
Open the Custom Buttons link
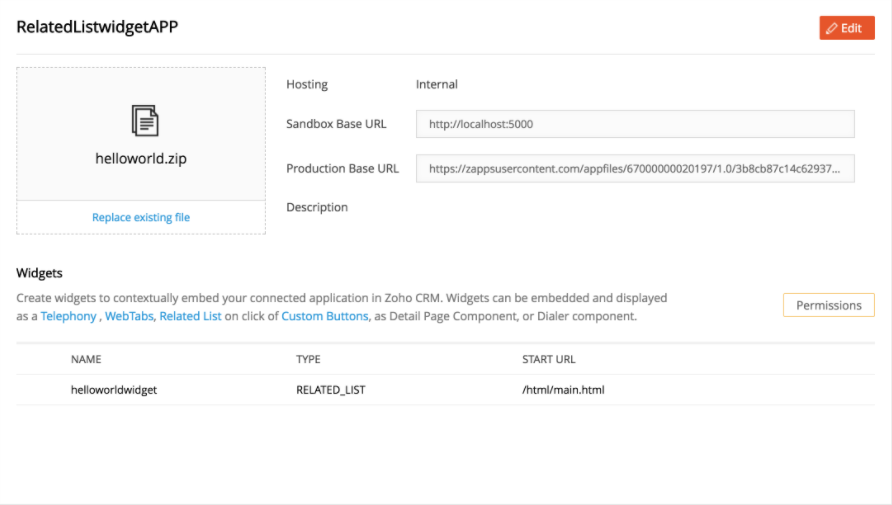tap(325, 316)
